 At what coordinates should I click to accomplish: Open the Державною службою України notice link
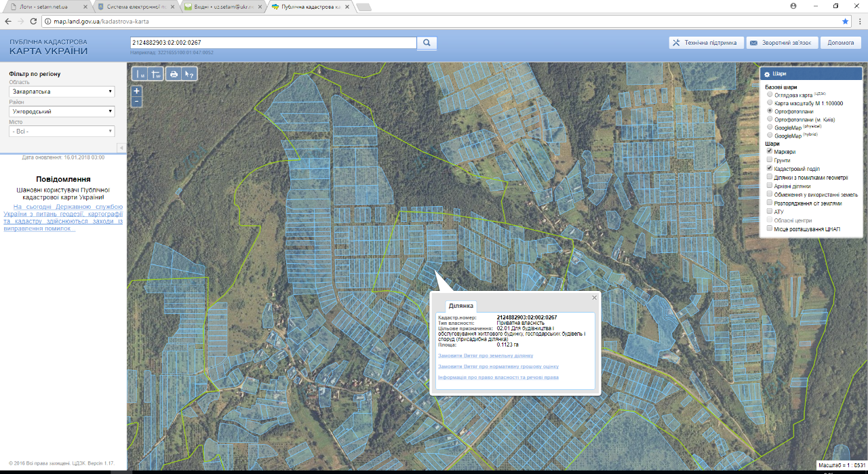click(63, 217)
